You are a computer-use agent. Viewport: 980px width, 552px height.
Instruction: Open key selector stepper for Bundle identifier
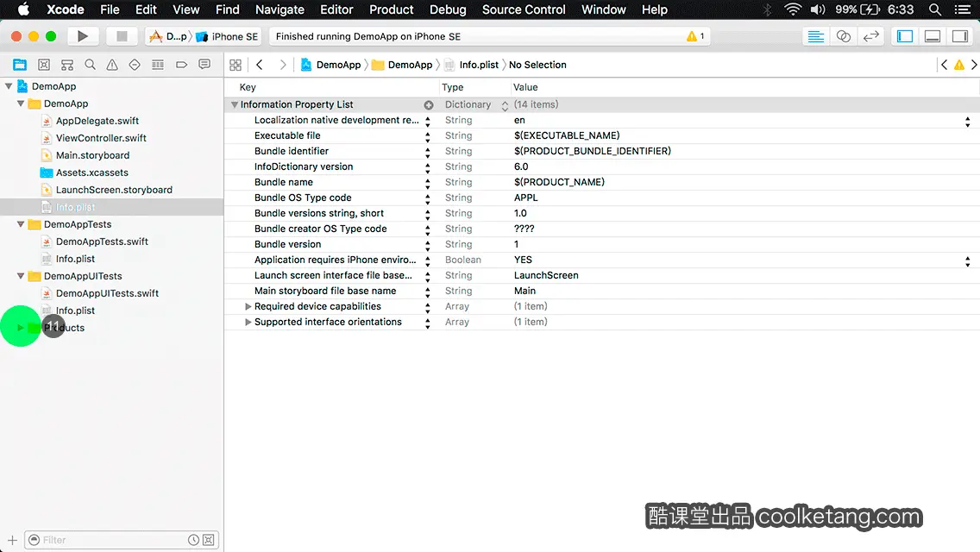(x=428, y=152)
